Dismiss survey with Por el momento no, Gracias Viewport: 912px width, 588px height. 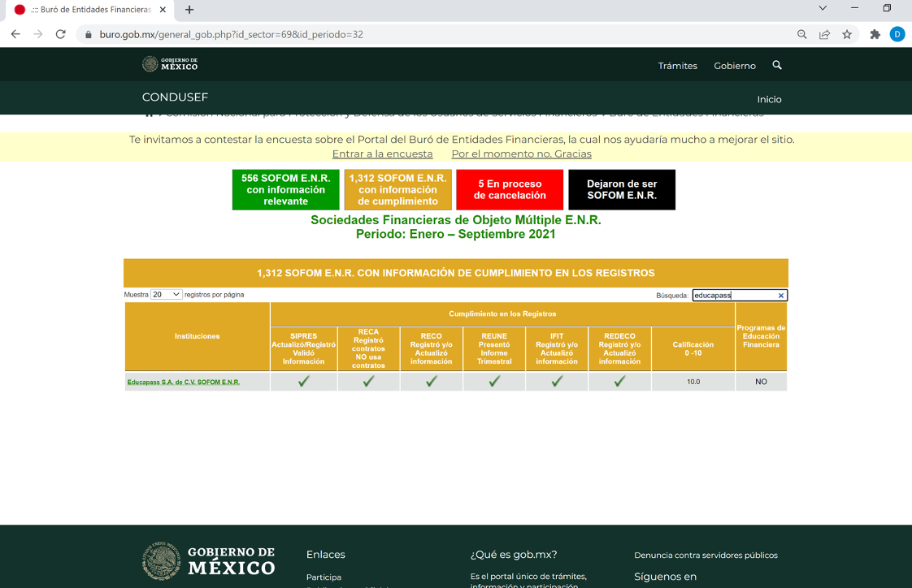coord(521,154)
